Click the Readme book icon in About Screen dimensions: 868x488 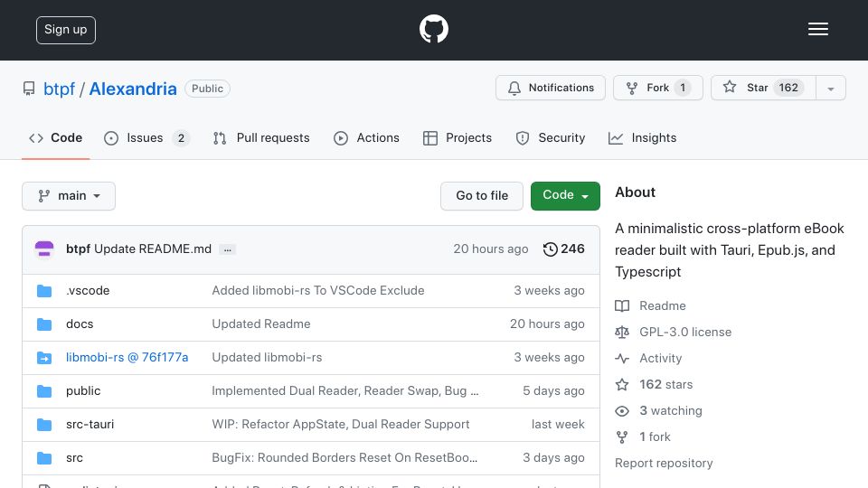tap(622, 306)
